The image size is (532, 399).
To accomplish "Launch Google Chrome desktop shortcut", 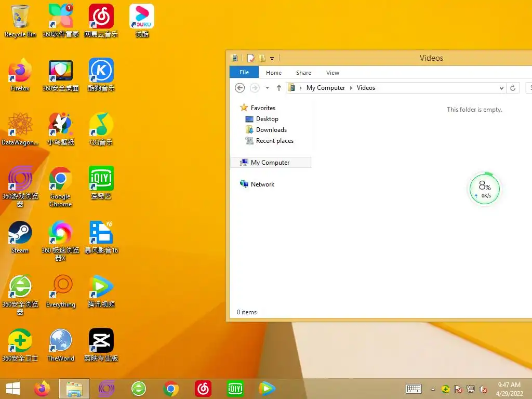I will point(60,186).
